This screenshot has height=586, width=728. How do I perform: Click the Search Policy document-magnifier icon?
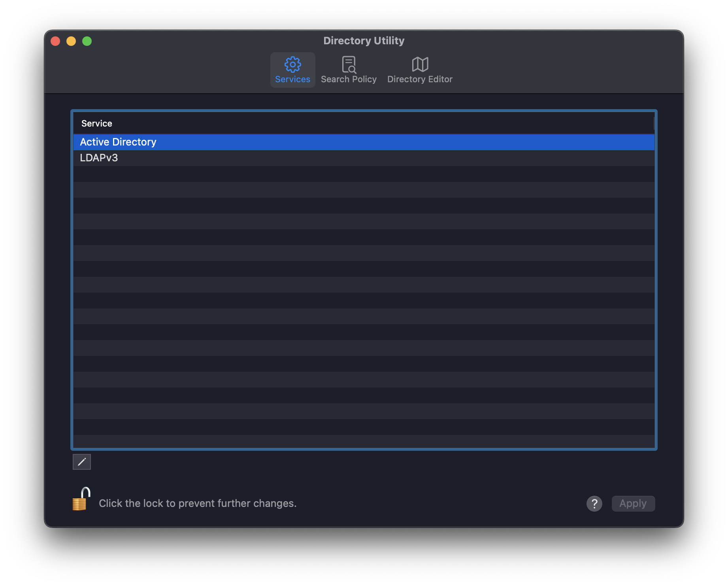click(349, 64)
